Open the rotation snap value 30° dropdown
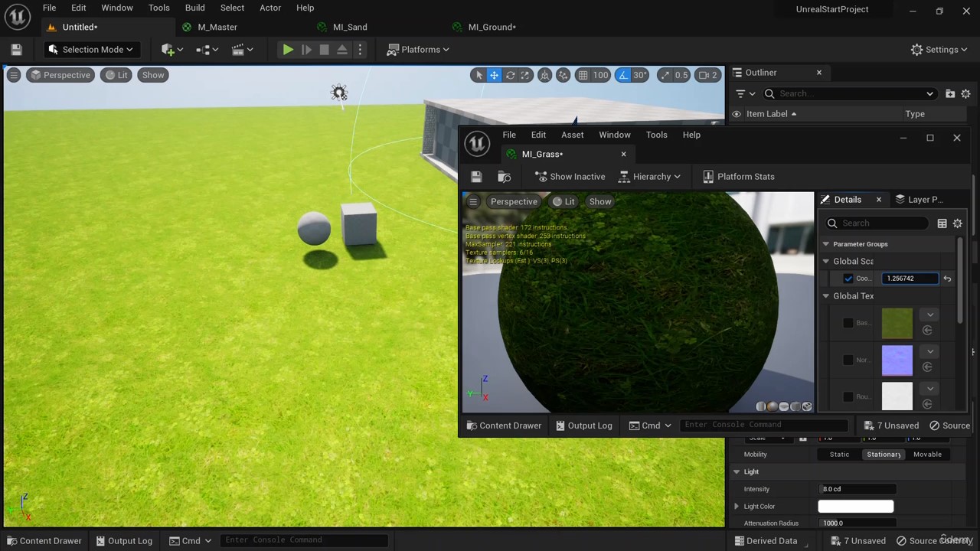Viewport: 980px width, 551px height. tap(640, 75)
